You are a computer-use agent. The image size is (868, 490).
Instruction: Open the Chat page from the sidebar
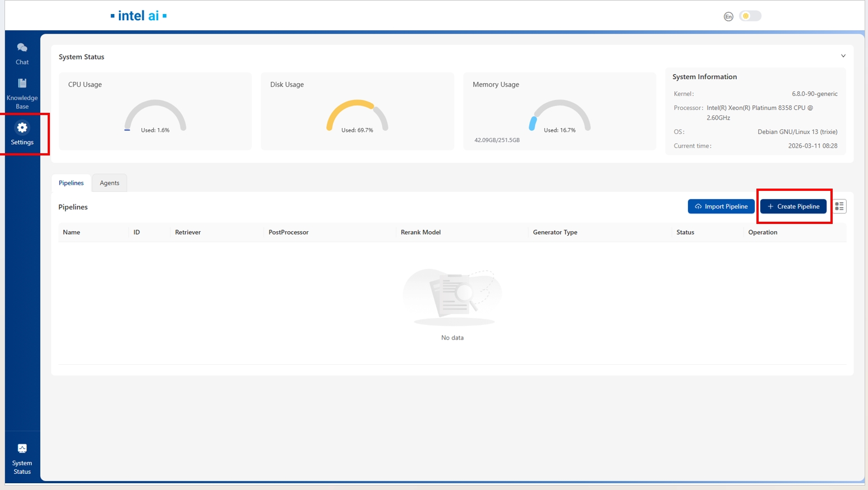click(x=22, y=53)
